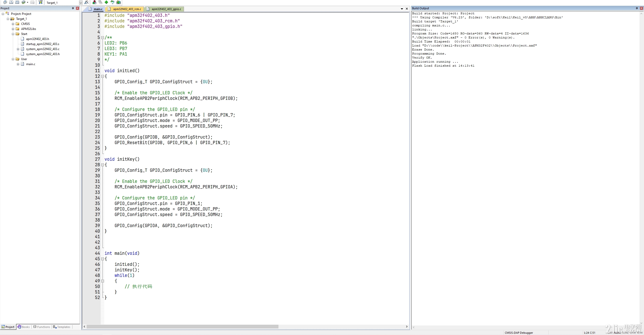Open the Target_1 target selection combo box
This screenshot has height=335, width=644.
coord(64,3)
